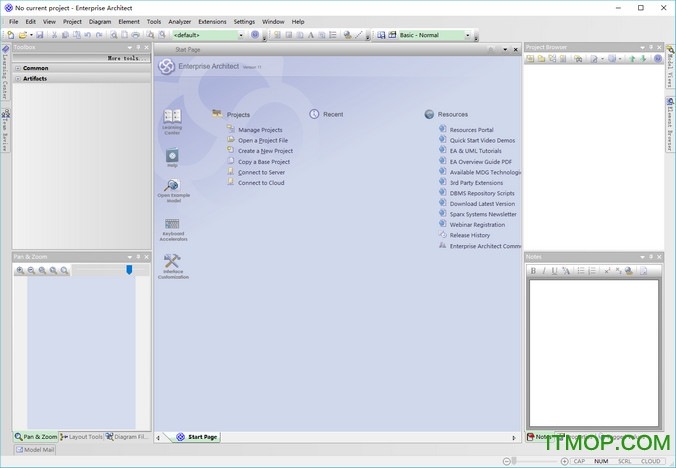Click the New Model icon in Project Browser
676x468 pixels.
pos(530,59)
